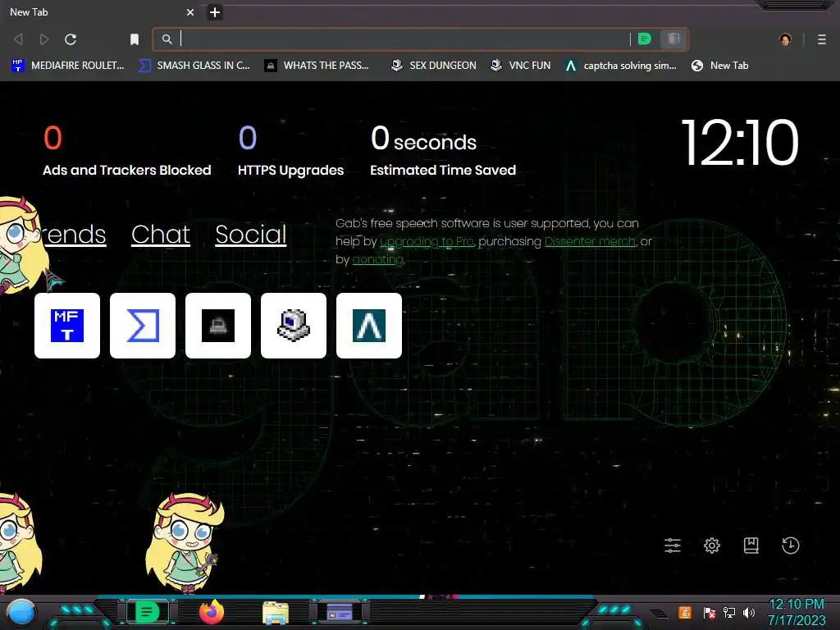The image size is (840, 630).
Task: Open the Social link
Action: (251, 235)
